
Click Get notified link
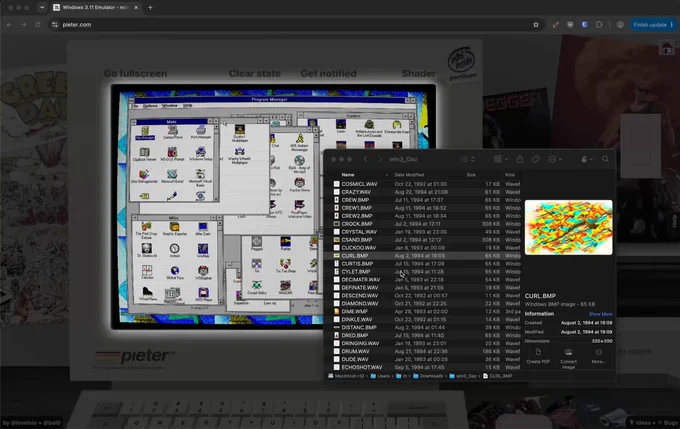328,74
